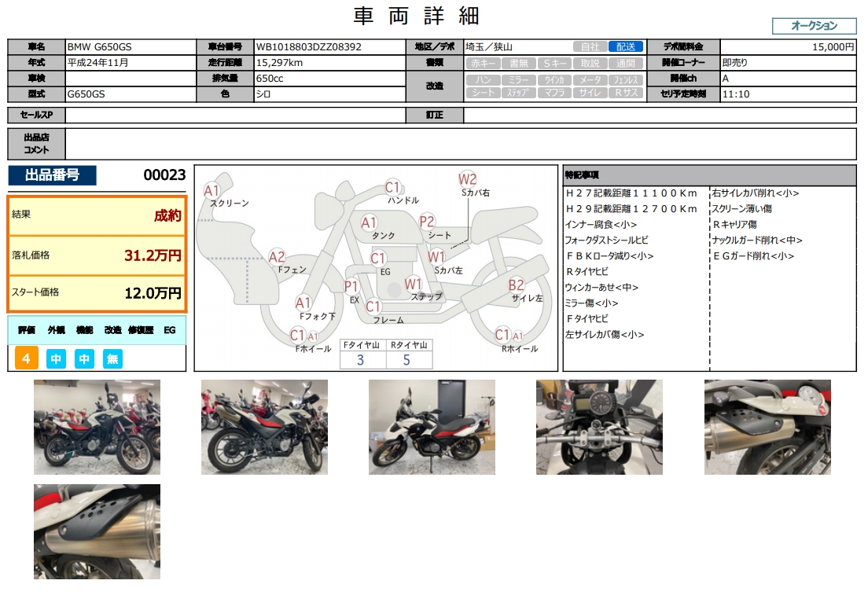
Task: Click the region text 埼玉／狭山
Action: coord(489,47)
